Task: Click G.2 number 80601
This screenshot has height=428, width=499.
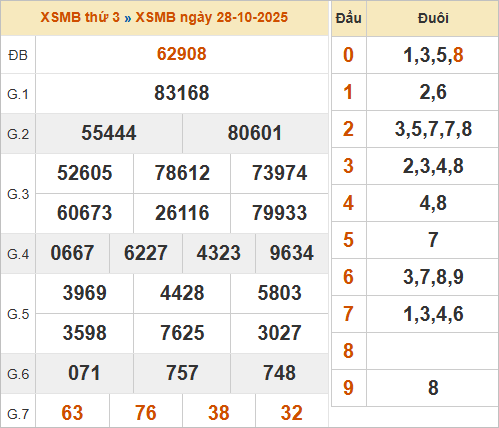Action: click(255, 133)
